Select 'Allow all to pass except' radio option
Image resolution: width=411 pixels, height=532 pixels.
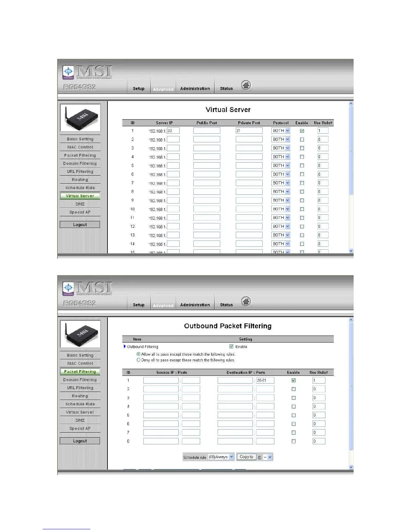[x=138, y=354]
